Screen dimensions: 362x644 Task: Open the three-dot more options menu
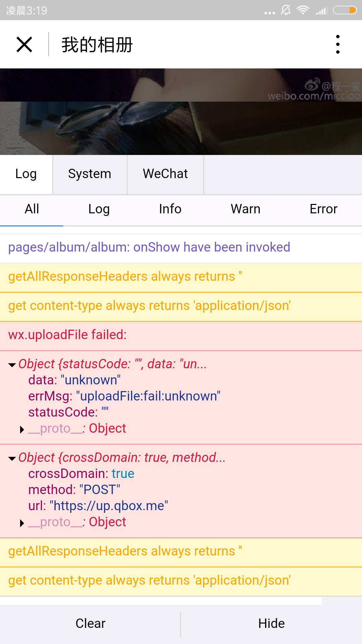[x=338, y=44]
